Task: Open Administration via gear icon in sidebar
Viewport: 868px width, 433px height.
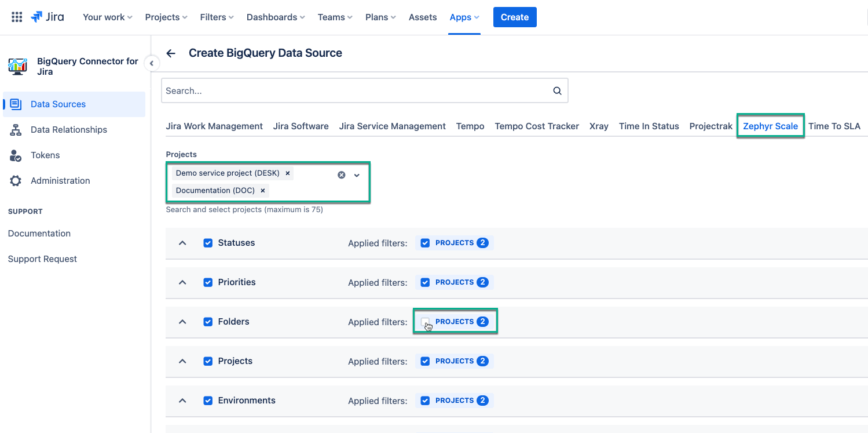Action: click(x=16, y=181)
